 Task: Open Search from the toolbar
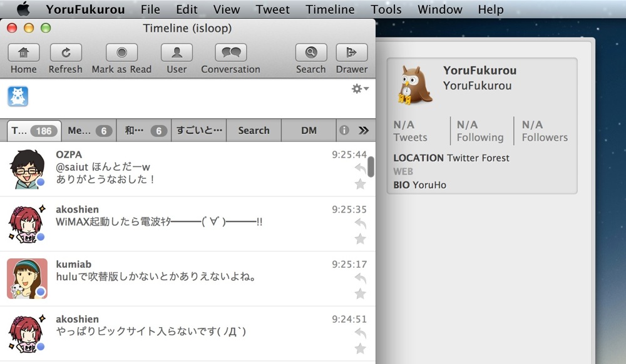point(311,53)
